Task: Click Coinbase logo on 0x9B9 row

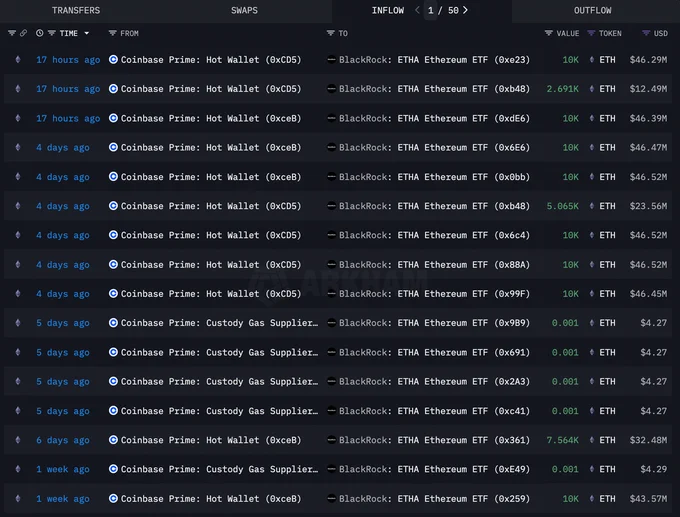Action: pos(113,323)
